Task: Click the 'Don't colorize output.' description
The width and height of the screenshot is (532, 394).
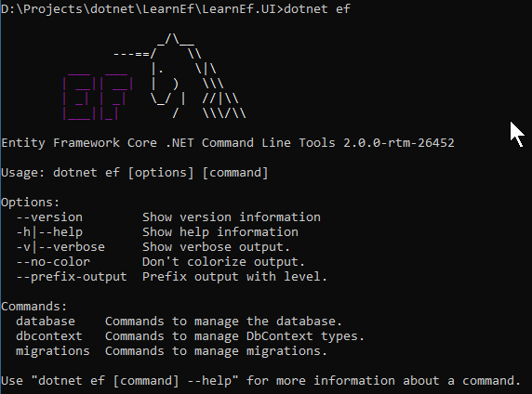Action: pyautogui.click(x=223, y=262)
